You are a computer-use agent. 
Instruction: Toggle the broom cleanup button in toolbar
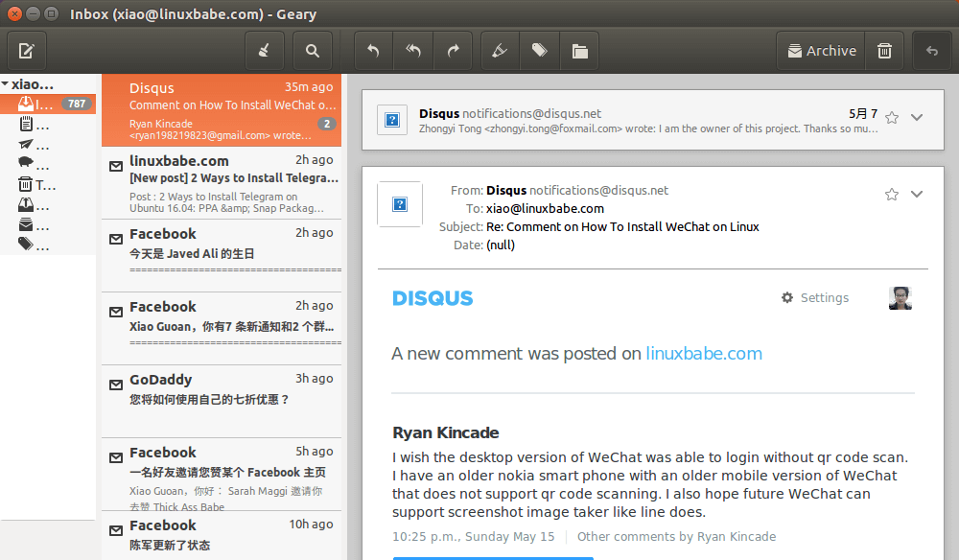265,51
